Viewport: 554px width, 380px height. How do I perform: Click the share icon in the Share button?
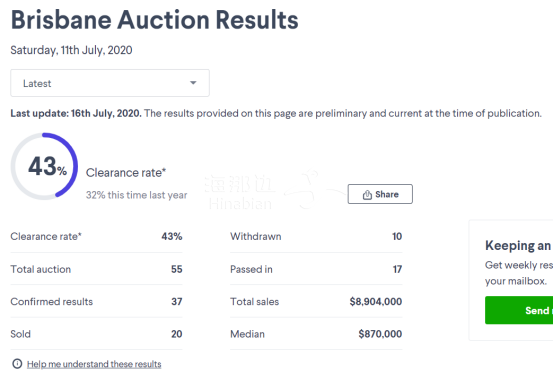[367, 195]
